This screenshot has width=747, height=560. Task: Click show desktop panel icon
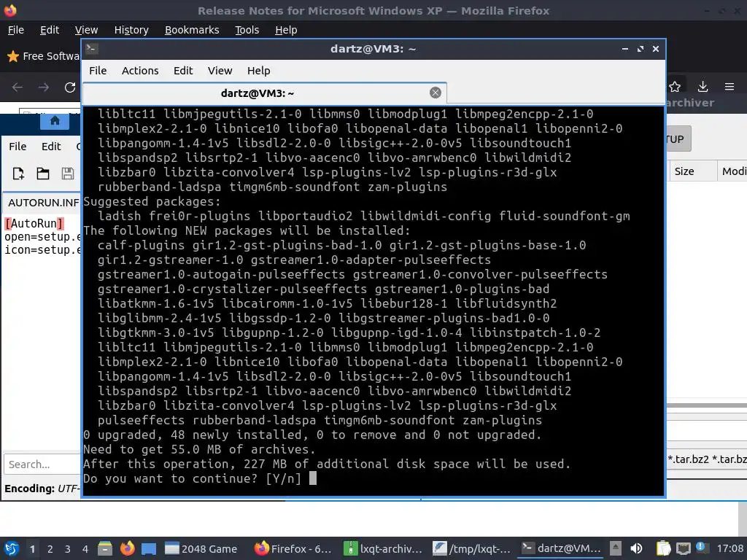pos(149,548)
